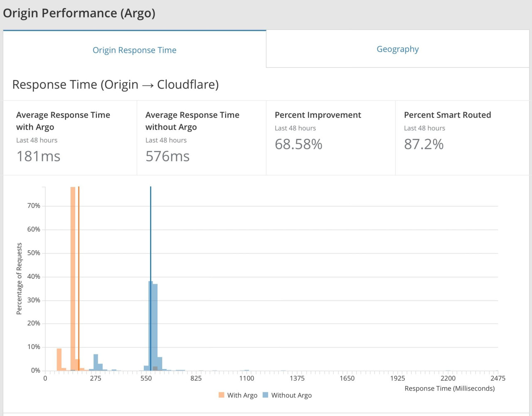This screenshot has width=532, height=416.
Task: Click the 2200 x-axis tick label
Action: (x=448, y=378)
